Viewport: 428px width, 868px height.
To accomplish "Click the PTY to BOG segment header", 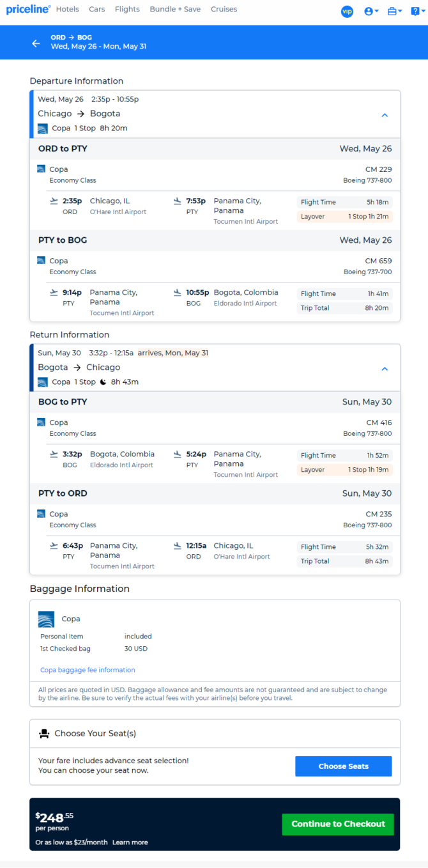I will coord(215,240).
